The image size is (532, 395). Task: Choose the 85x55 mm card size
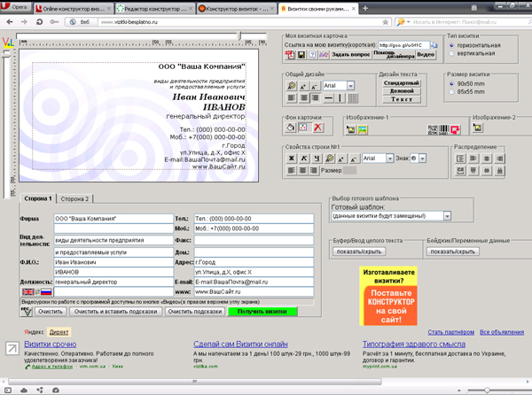[450, 91]
